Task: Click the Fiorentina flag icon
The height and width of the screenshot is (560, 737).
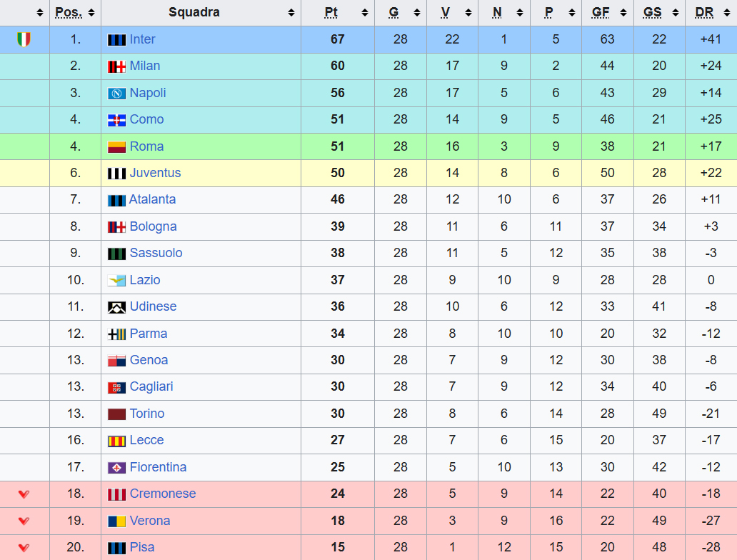Action: coord(116,468)
